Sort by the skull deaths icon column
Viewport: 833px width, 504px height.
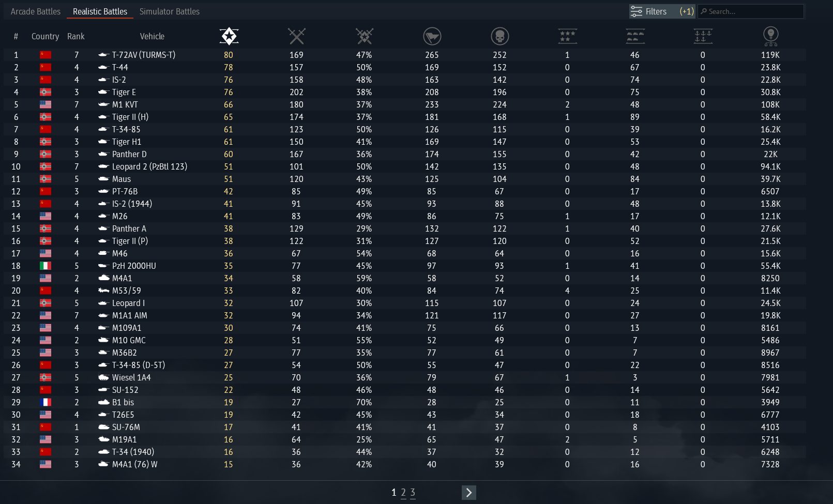click(500, 36)
